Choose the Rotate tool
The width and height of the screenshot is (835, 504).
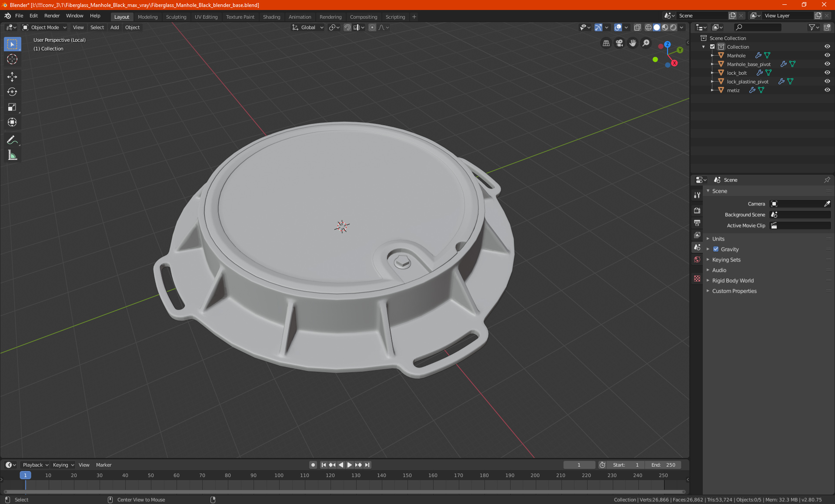pyautogui.click(x=12, y=92)
